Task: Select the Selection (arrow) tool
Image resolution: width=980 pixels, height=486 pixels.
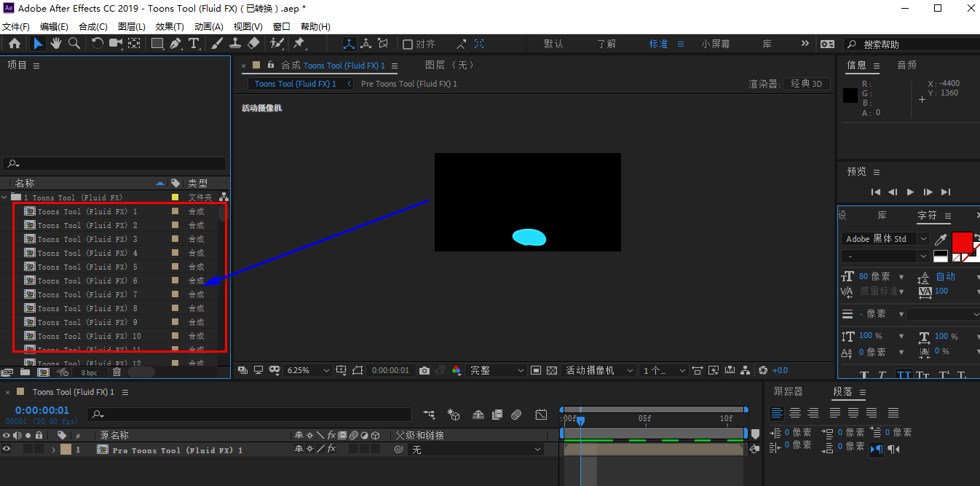Action: tap(38, 44)
